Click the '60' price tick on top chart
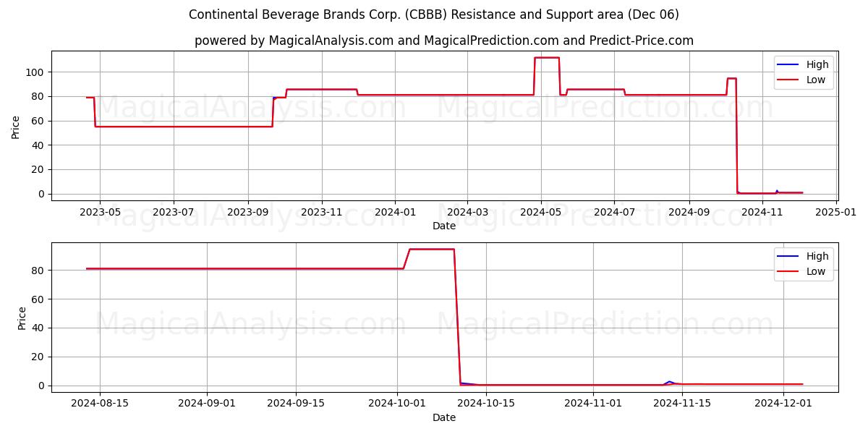This screenshot has height=434, width=868. tap(39, 121)
